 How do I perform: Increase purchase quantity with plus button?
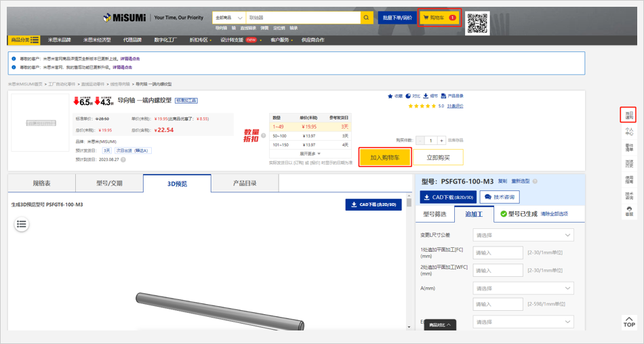pyautogui.click(x=441, y=141)
